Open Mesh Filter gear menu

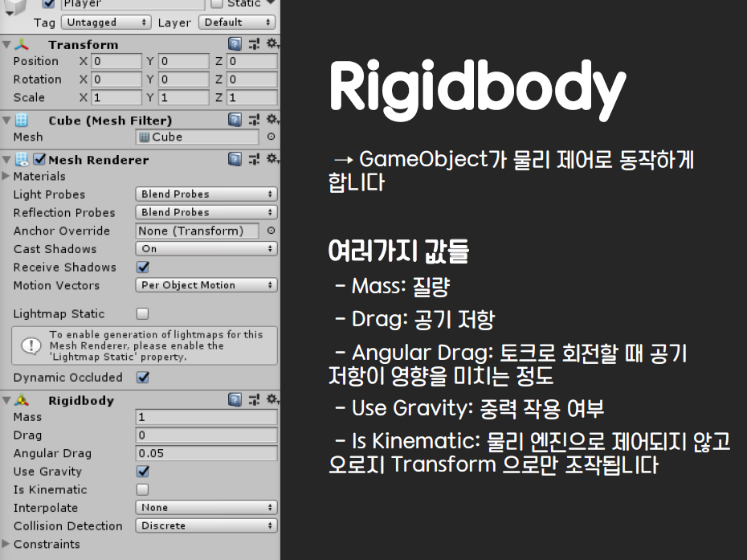pyautogui.click(x=272, y=119)
